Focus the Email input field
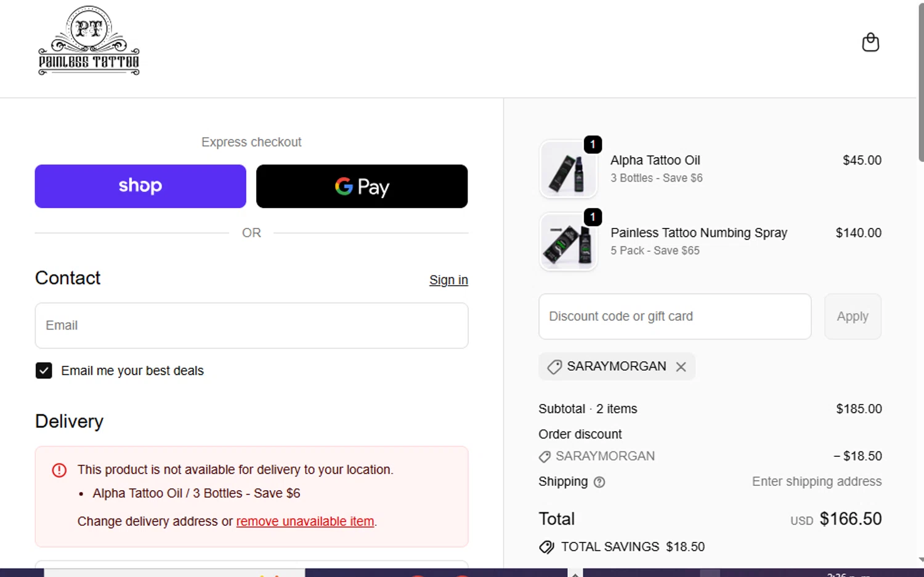The image size is (924, 577). pos(251,325)
